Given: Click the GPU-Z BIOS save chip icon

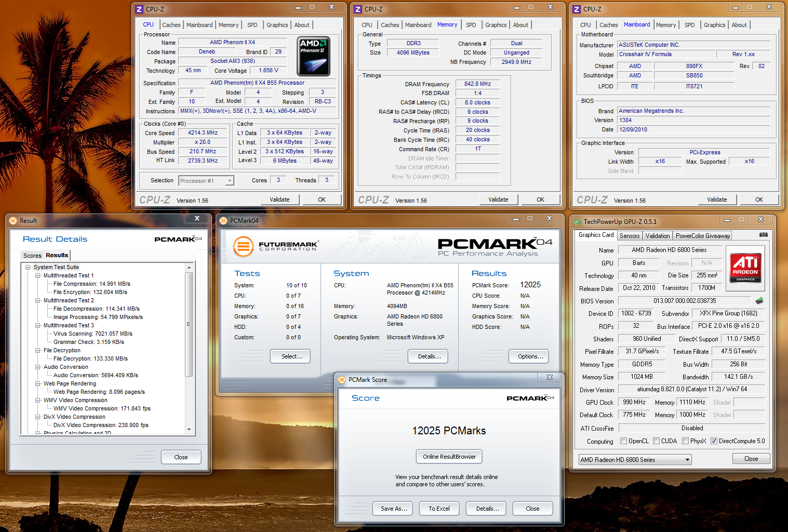Looking at the screenshot, I should pos(759,300).
